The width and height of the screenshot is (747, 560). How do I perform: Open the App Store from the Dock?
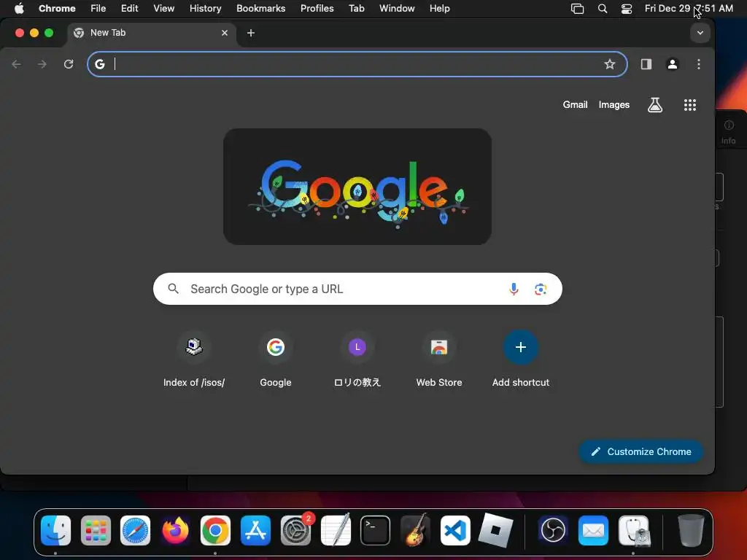(255, 530)
